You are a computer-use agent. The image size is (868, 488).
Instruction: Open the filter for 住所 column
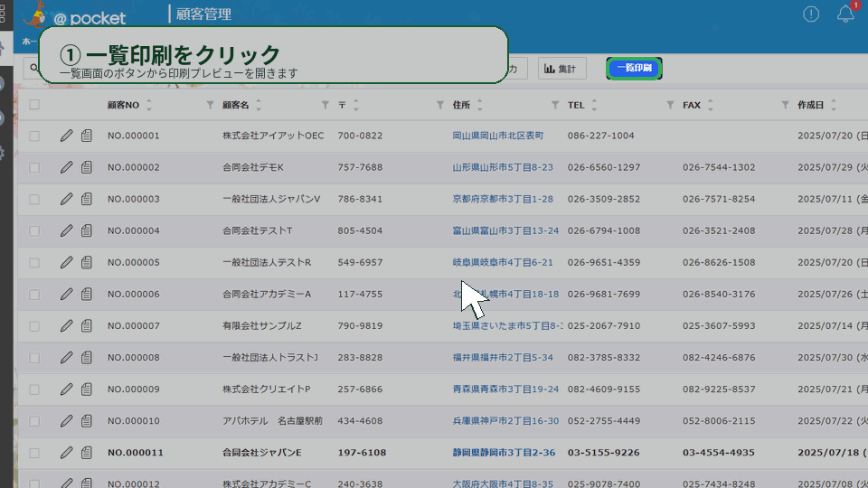tap(555, 105)
